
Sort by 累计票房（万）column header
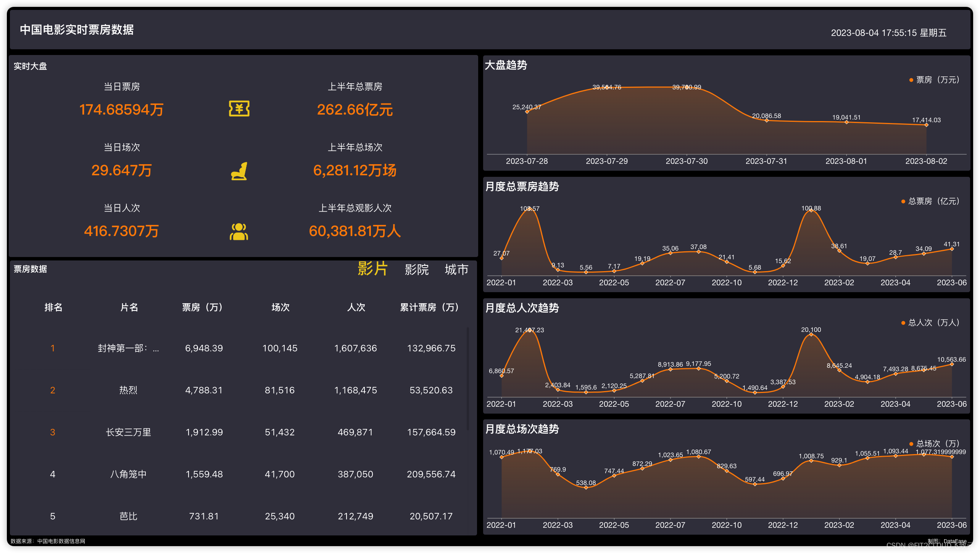point(429,307)
